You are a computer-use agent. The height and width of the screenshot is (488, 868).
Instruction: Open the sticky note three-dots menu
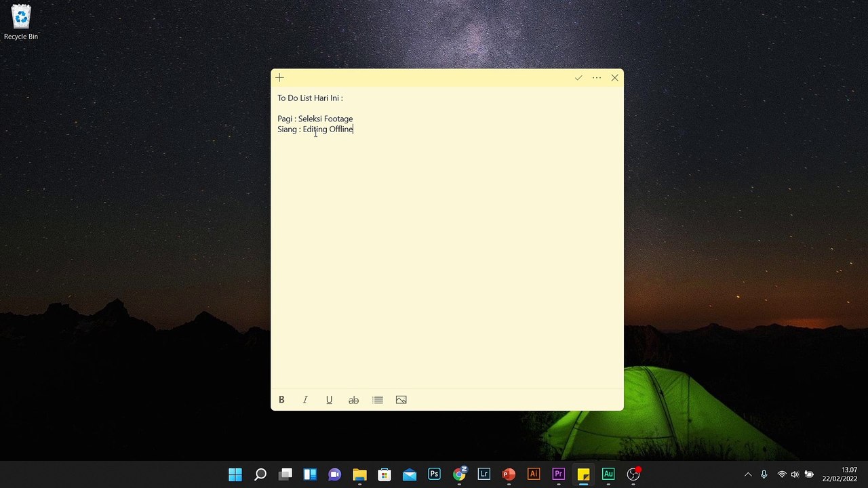(597, 78)
